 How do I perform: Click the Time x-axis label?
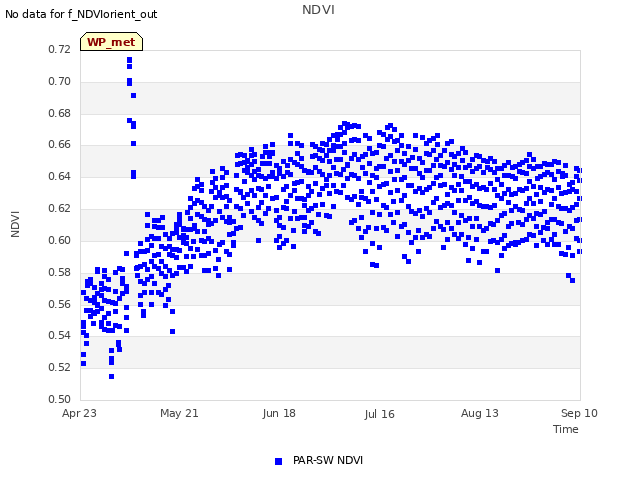566,429
